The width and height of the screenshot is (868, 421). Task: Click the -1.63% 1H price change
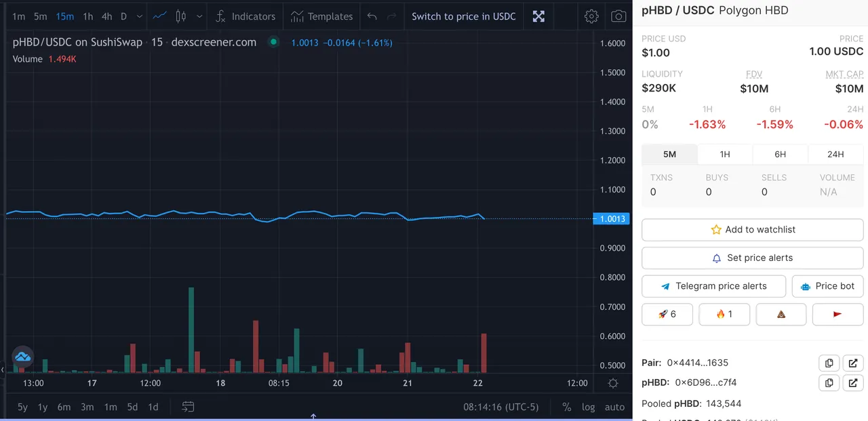pos(707,125)
